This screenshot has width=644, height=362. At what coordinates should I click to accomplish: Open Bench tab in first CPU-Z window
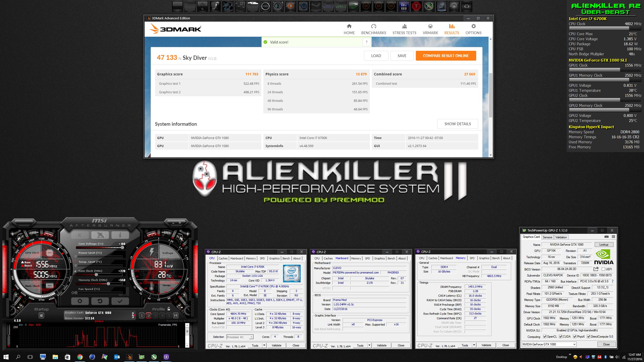pyautogui.click(x=286, y=258)
